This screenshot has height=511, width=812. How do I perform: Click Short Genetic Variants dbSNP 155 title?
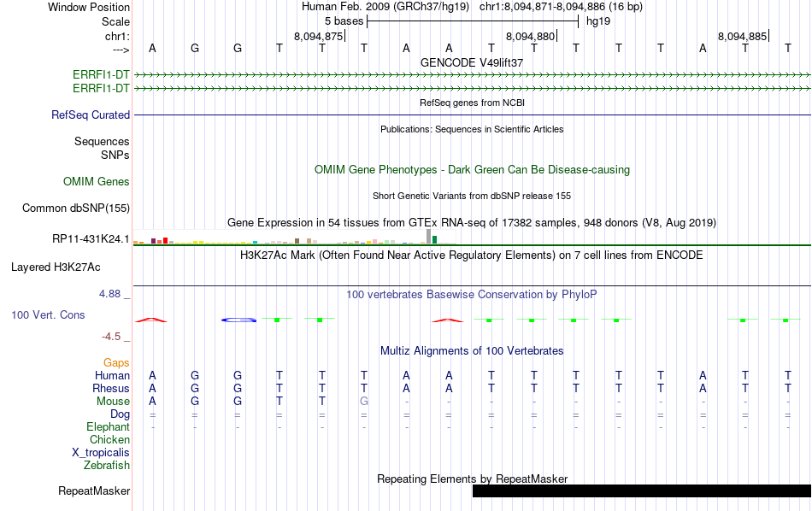click(x=472, y=196)
